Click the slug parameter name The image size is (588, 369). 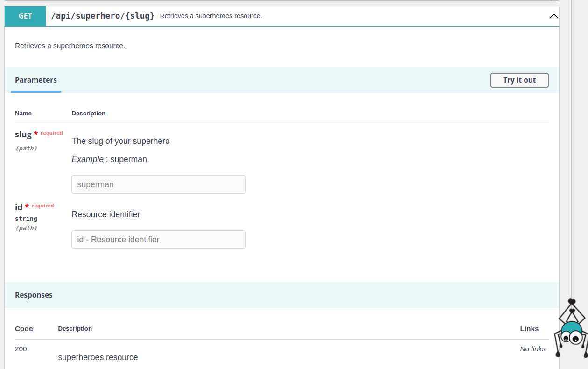23,135
